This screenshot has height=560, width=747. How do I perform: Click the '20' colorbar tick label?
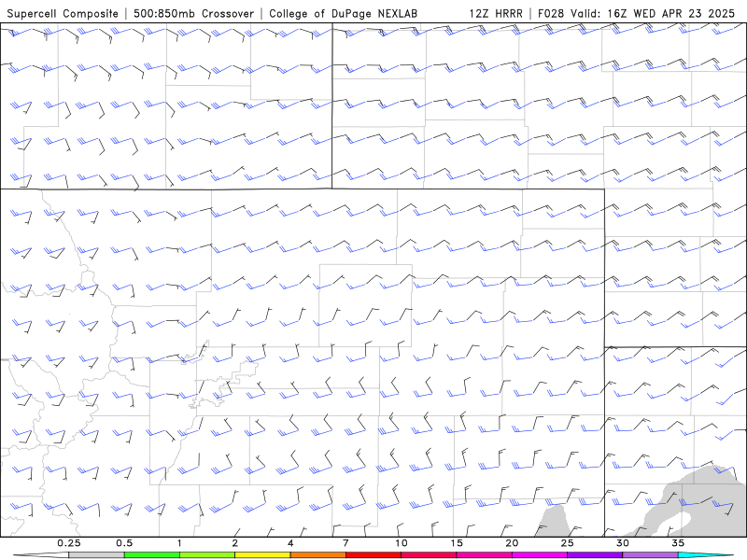[512, 543]
